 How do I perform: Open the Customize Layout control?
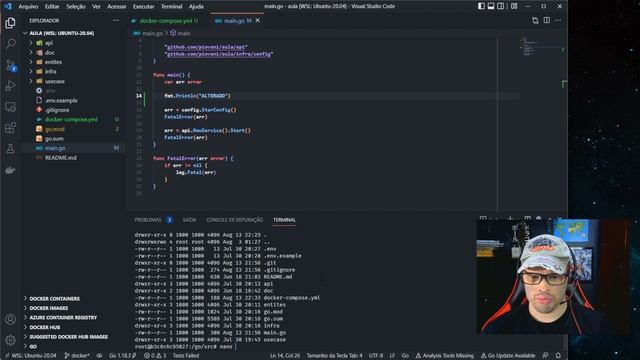pyautogui.click(x=514, y=6)
